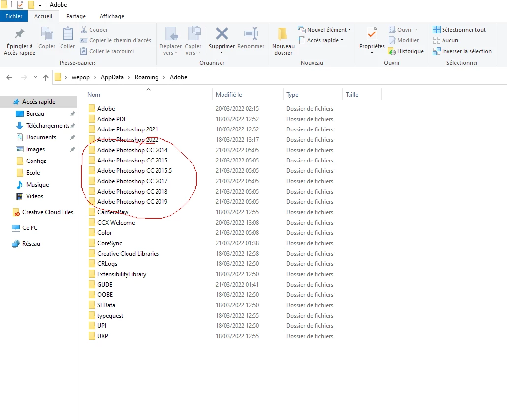Open Musique in the sidebar
The width and height of the screenshot is (507, 420).
pyautogui.click(x=37, y=185)
